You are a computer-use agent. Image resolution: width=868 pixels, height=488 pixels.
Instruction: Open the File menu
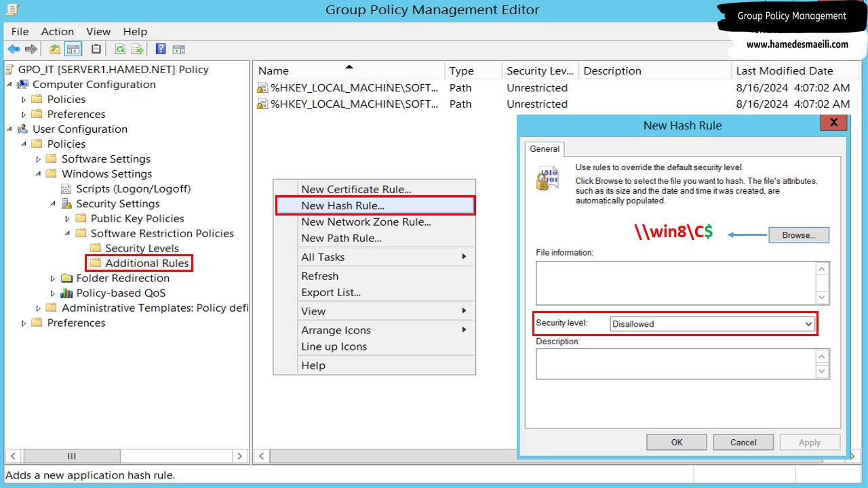point(20,31)
